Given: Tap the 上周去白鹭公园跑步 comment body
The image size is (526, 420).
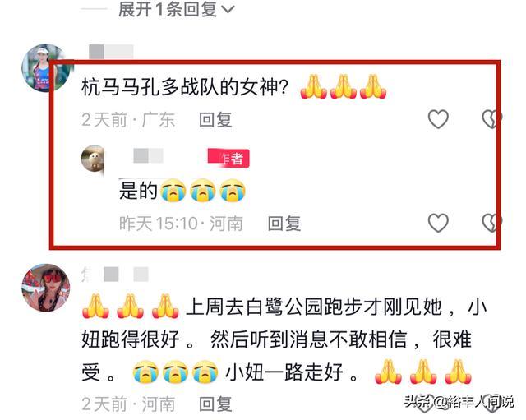Looking at the screenshot, I should tap(284, 339).
